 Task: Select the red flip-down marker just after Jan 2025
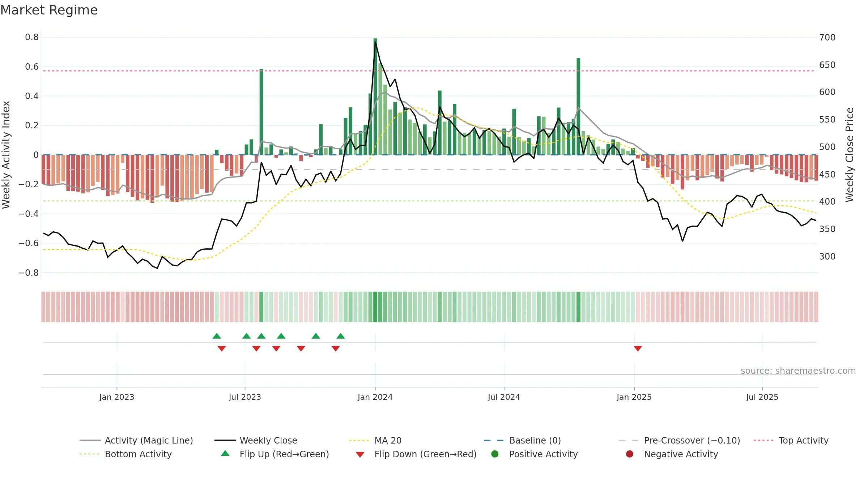pyautogui.click(x=638, y=348)
